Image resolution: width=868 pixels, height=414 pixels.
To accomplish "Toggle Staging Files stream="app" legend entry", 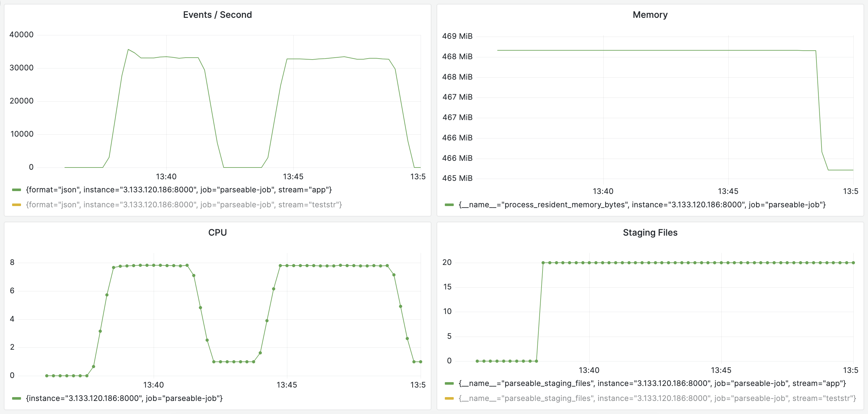I will click(x=652, y=383).
